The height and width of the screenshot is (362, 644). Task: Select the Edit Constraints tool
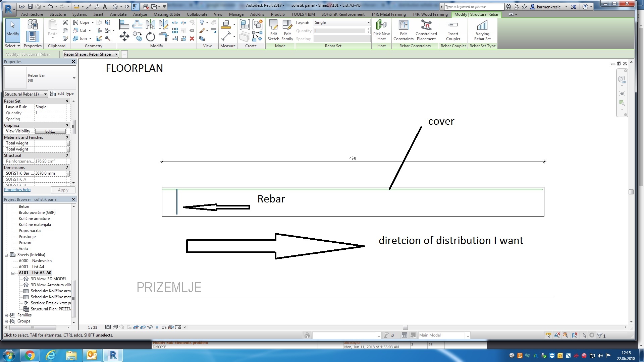tap(404, 29)
